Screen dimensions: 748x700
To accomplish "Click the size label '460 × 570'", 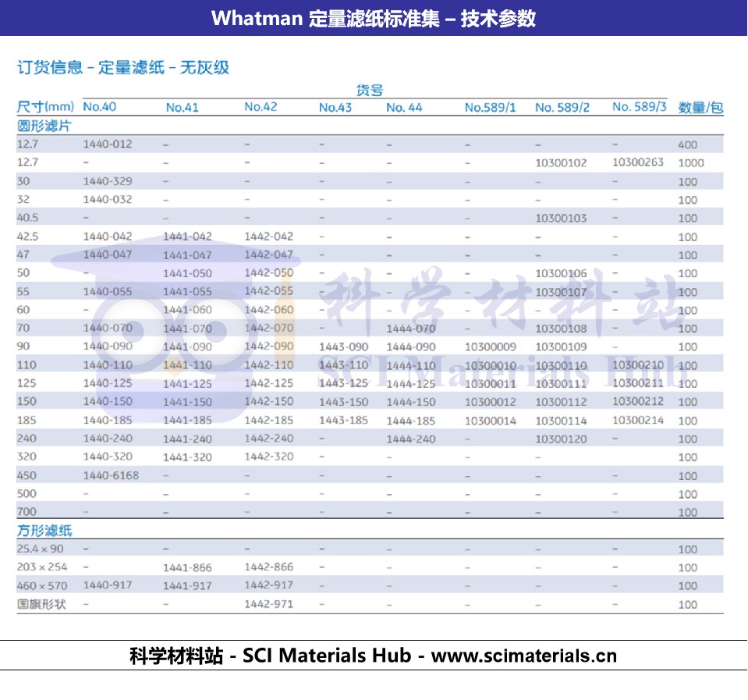I will [42, 586].
